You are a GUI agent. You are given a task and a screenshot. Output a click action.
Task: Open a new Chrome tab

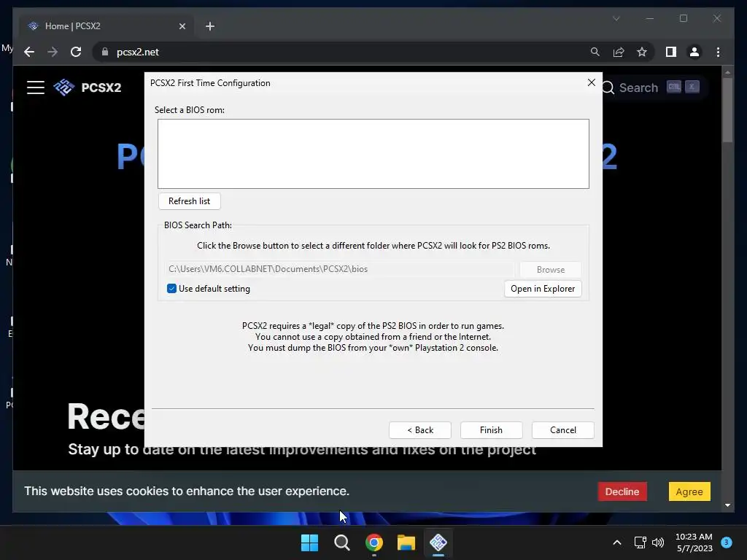click(210, 26)
